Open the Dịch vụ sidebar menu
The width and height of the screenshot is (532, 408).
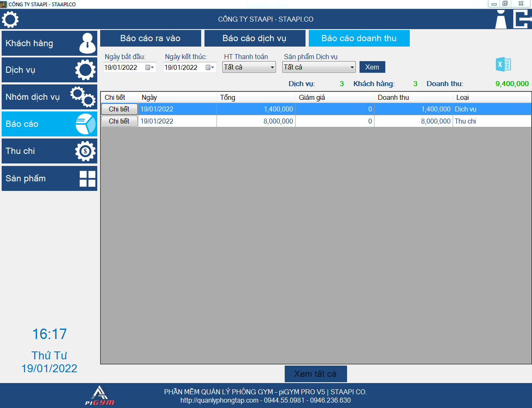49,70
